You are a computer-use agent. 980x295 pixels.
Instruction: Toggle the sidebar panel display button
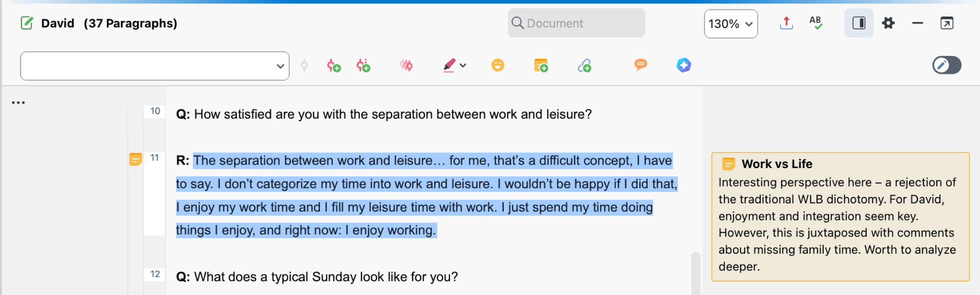[x=858, y=23]
